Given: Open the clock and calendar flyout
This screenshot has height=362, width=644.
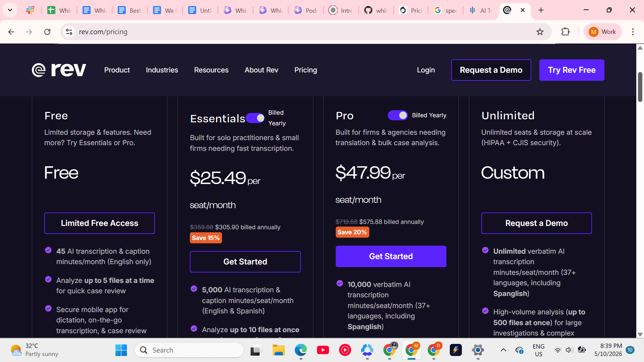Looking at the screenshot, I should [x=608, y=350].
